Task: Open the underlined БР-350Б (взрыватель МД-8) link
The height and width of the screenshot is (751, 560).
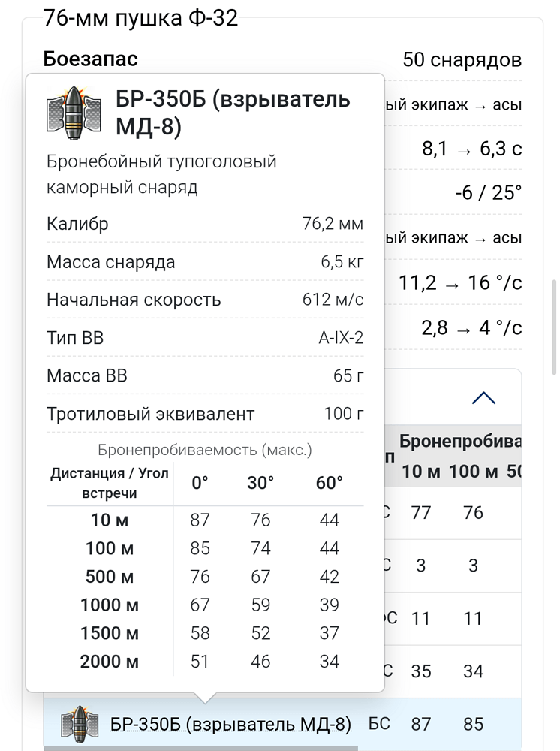Action: (x=230, y=724)
